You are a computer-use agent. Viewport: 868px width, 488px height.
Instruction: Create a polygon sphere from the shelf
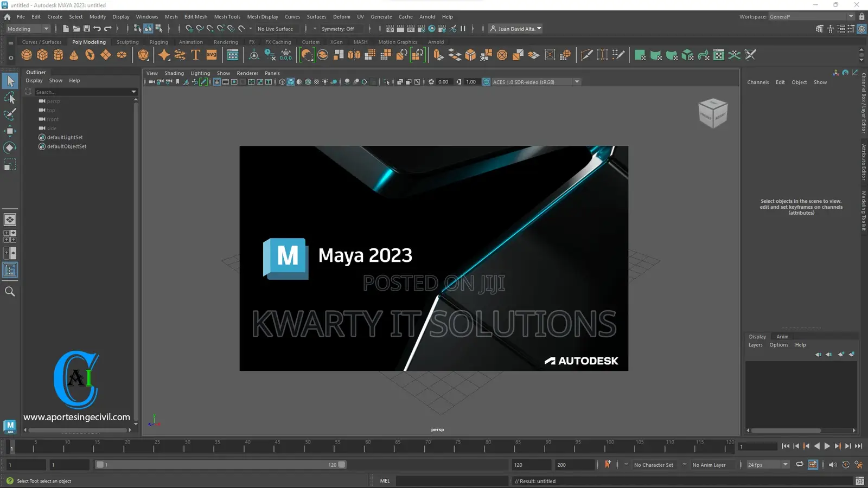(x=27, y=55)
